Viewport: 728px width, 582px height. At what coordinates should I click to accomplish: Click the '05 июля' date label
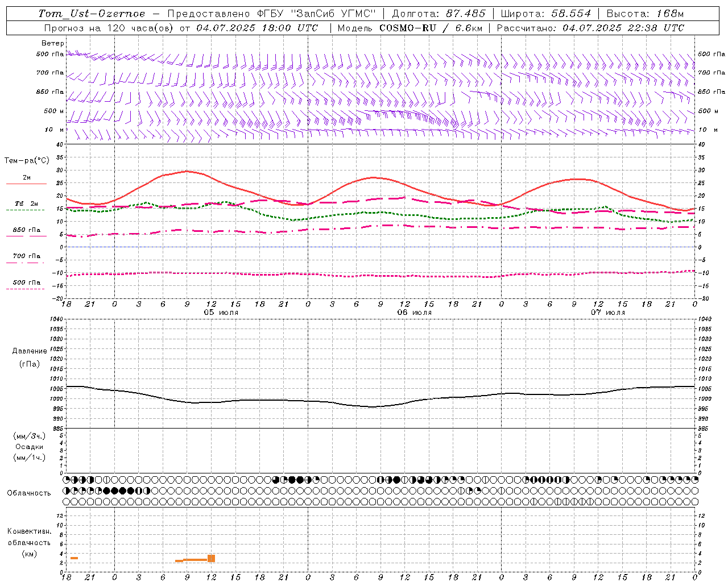(221, 313)
